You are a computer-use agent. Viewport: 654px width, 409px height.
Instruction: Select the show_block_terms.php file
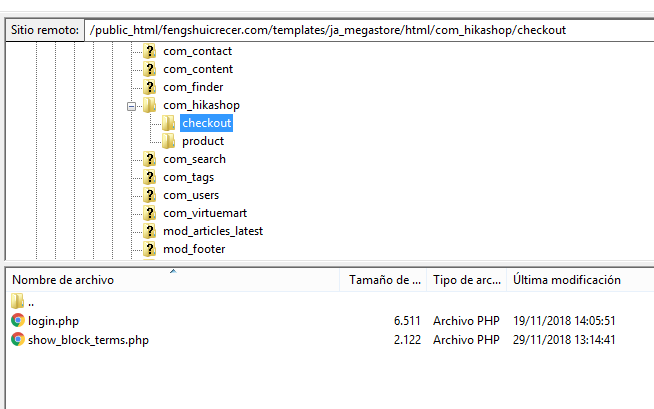(x=88, y=340)
